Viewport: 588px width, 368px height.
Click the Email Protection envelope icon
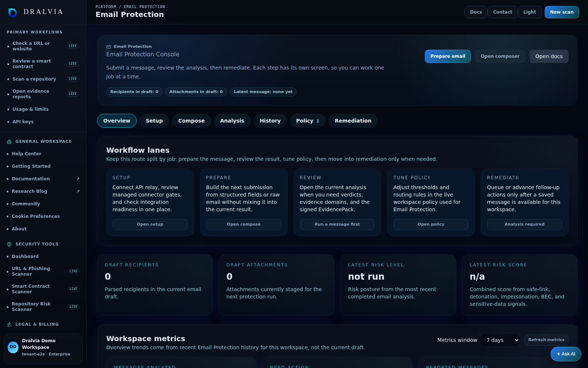pos(109,47)
